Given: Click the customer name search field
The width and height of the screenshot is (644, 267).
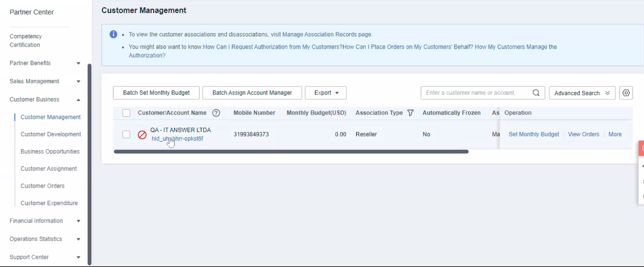Looking at the screenshot, I should tap(477, 93).
